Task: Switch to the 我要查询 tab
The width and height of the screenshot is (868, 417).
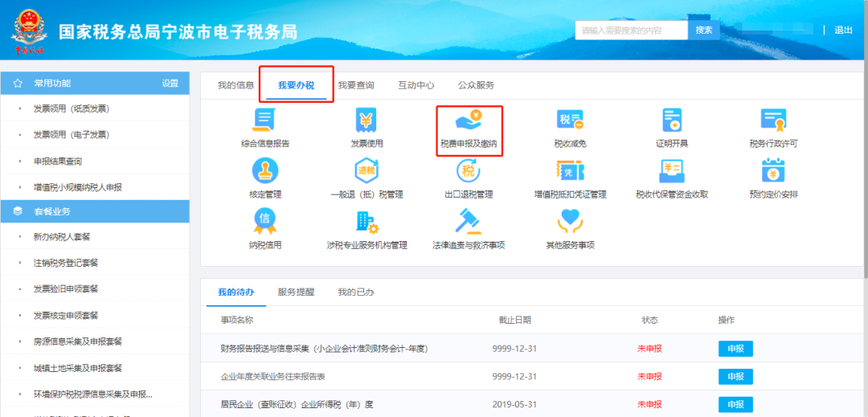Action: (x=356, y=85)
